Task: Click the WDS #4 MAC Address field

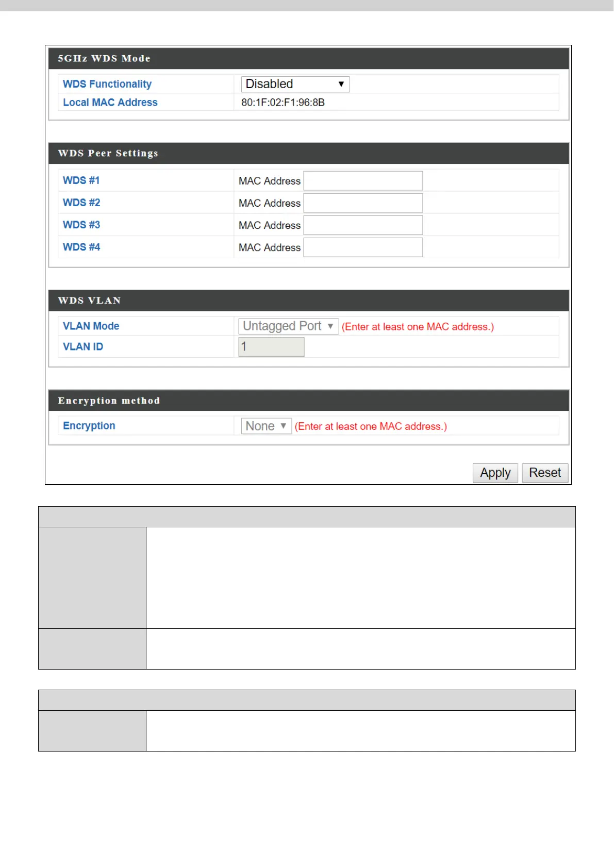Action: click(363, 247)
